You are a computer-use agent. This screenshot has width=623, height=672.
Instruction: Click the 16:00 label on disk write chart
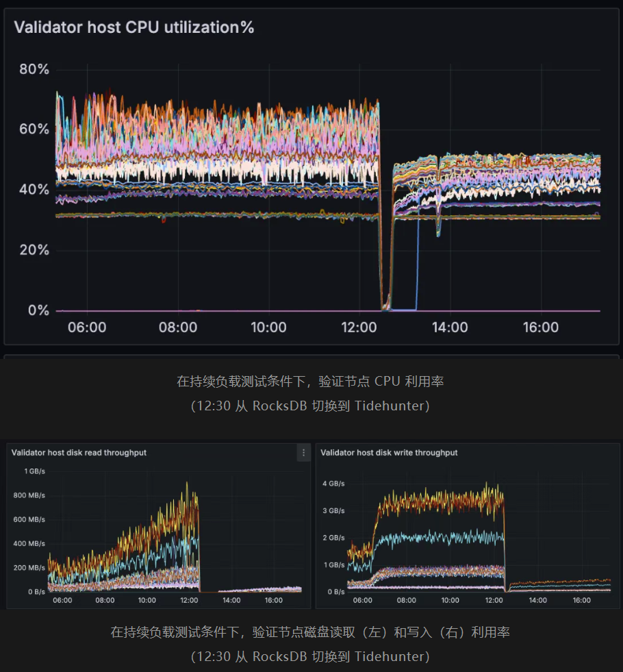581,600
